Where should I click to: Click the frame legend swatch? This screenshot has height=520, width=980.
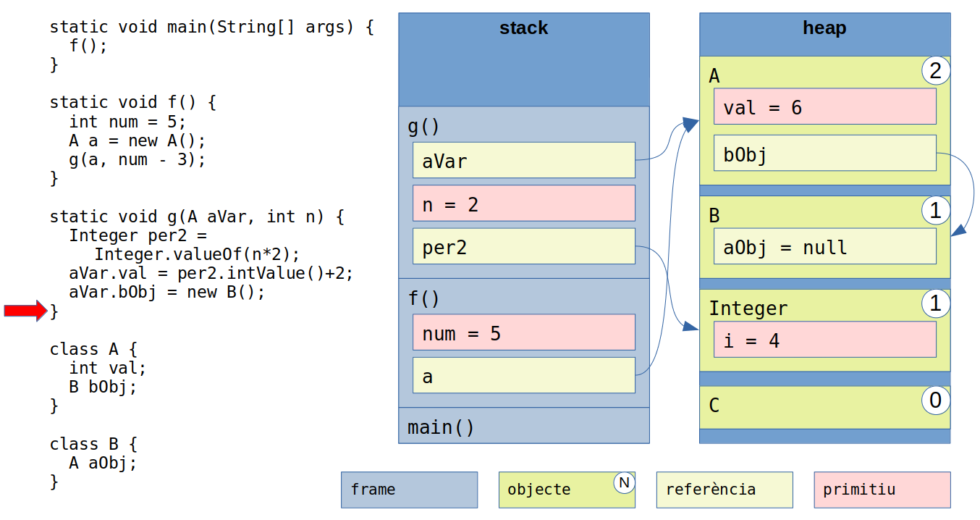click(x=409, y=490)
